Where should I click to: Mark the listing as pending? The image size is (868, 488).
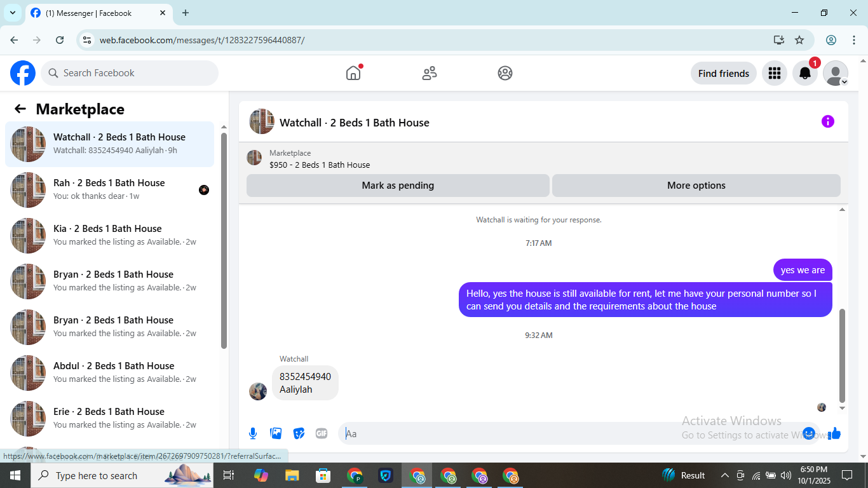pyautogui.click(x=398, y=186)
